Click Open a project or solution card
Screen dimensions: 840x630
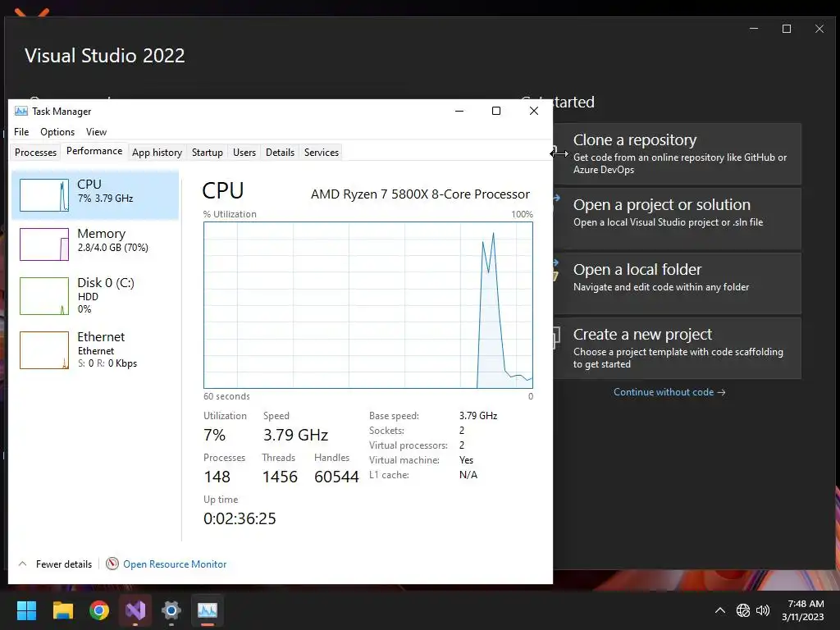coord(678,218)
